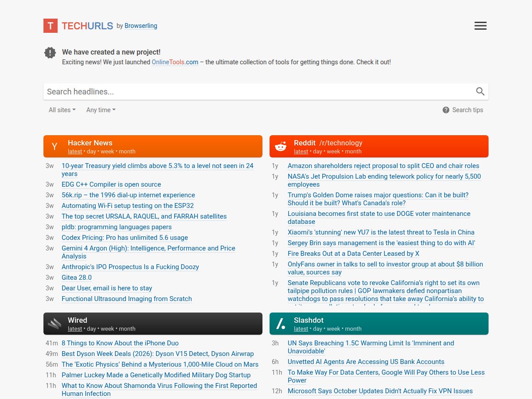Click the TECHURLS site name text
The height and width of the screenshot is (399, 532).
(x=87, y=26)
